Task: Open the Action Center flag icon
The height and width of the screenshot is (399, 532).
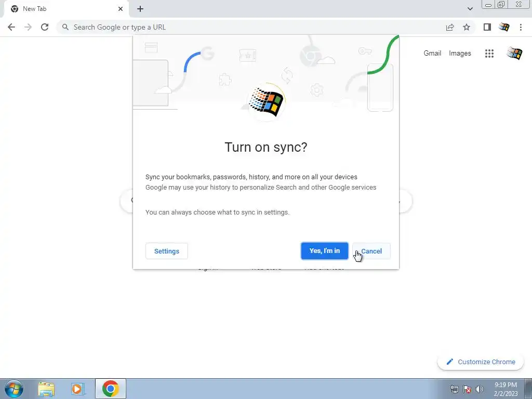Action: [x=467, y=389]
